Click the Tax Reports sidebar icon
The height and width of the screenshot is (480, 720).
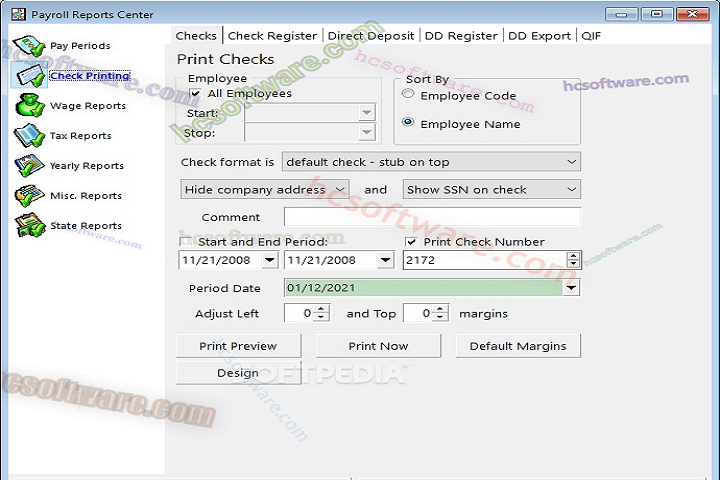[x=29, y=136]
